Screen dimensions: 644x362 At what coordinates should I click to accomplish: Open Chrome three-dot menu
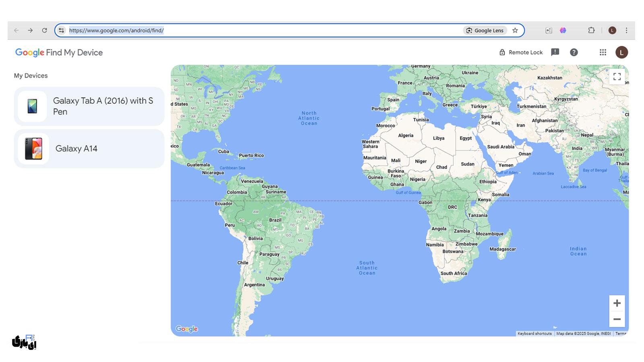click(626, 30)
